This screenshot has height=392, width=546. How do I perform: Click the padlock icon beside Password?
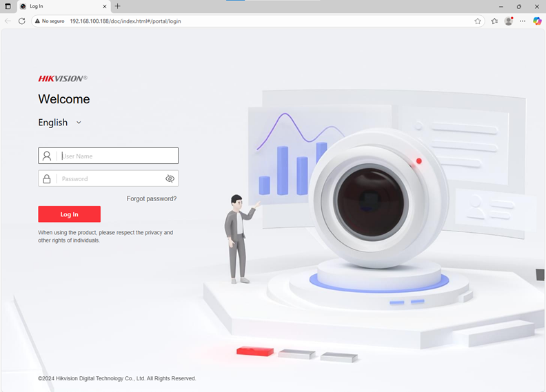coord(47,179)
